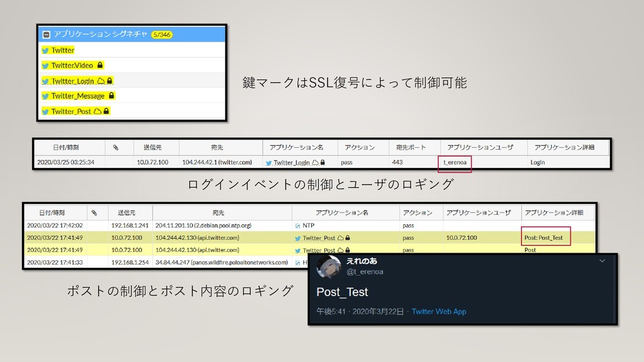Click the cloud icon beside Twitter_Login in signature list
644x362 pixels.
click(x=101, y=81)
